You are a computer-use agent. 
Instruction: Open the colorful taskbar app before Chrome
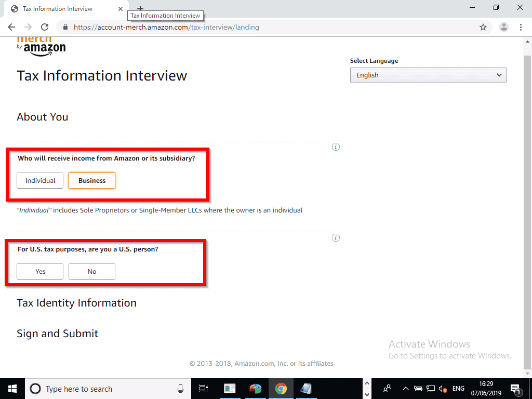point(256,389)
